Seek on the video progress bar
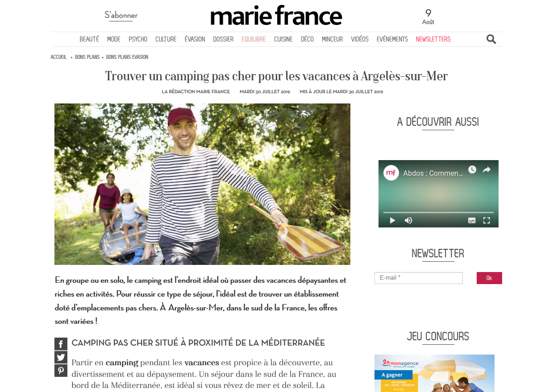This screenshot has height=392, width=549. tap(438, 212)
